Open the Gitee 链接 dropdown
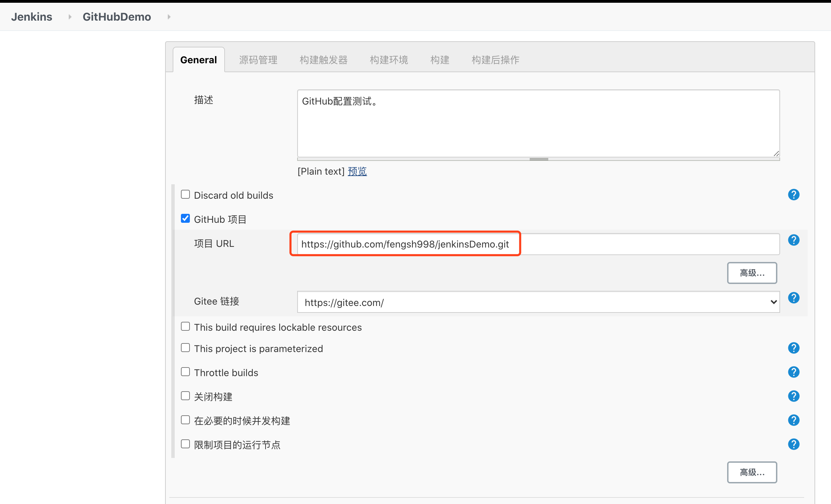The width and height of the screenshot is (831, 504). click(774, 302)
